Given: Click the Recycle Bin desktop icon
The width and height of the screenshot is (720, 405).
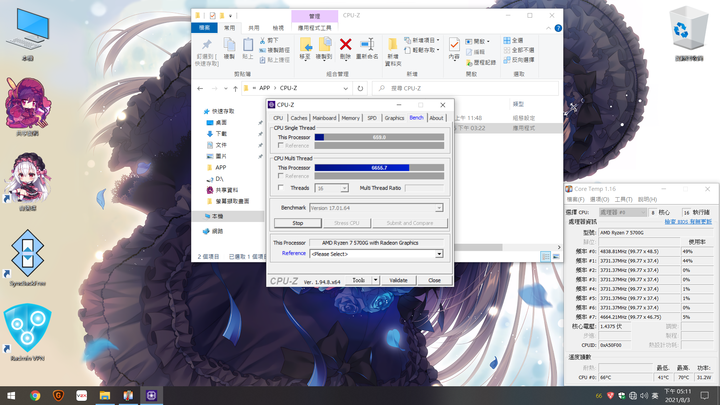Looking at the screenshot, I should coord(689,34).
